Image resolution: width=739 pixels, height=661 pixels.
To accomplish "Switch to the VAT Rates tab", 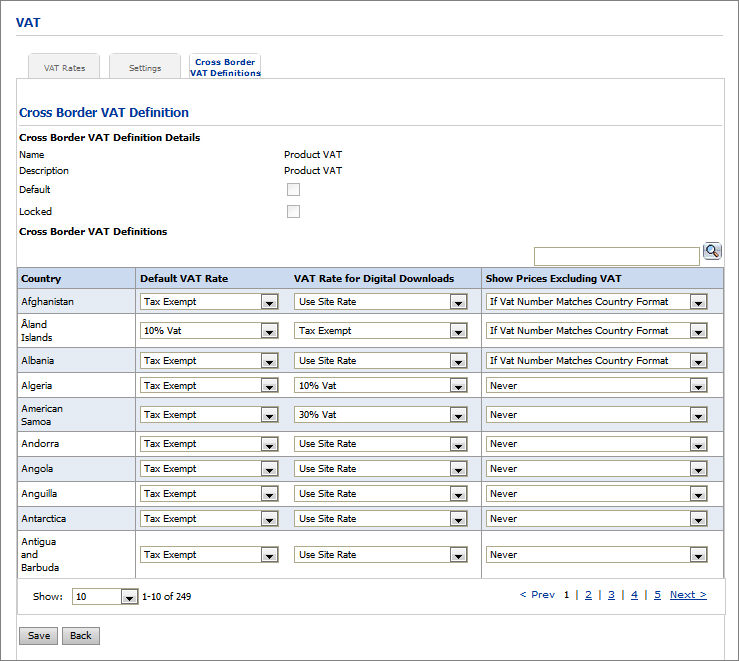I will click(x=64, y=68).
